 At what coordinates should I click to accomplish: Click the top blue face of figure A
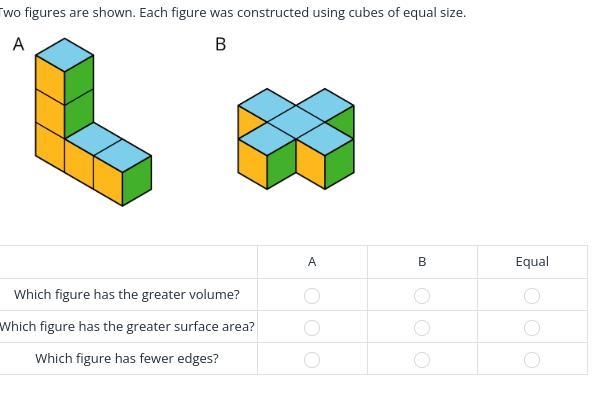click(x=64, y=55)
